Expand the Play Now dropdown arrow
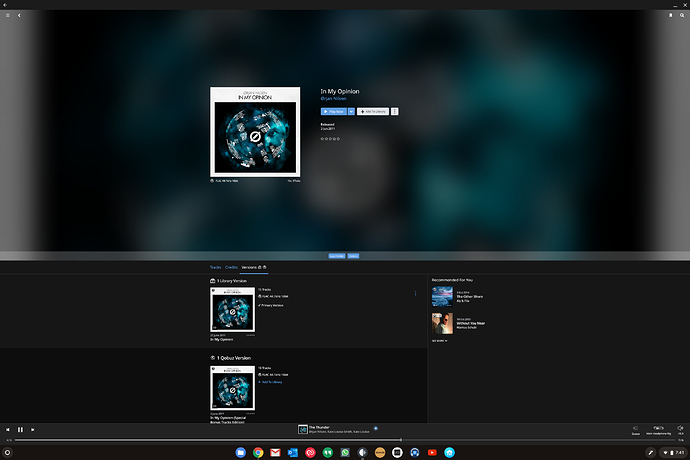Image resolution: width=690 pixels, height=460 pixels. (351, 112)
